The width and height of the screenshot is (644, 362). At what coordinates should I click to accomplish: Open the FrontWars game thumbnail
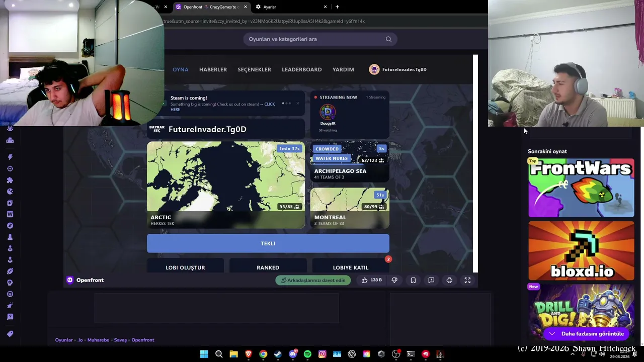click(581, 188)
